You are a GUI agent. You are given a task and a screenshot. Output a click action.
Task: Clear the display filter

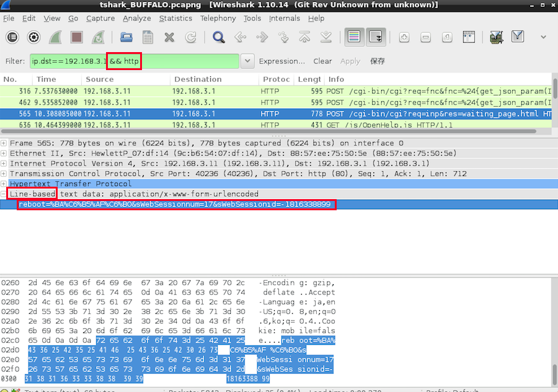point(322,61)
